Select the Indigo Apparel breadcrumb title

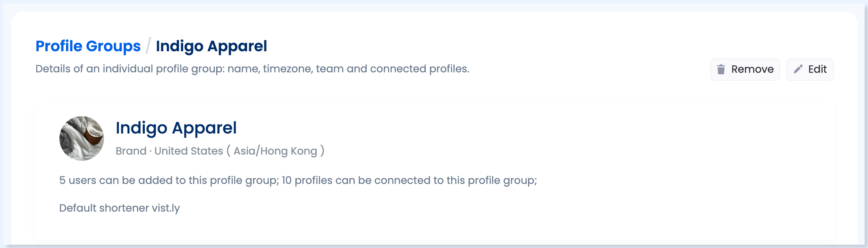click(211, 46)
